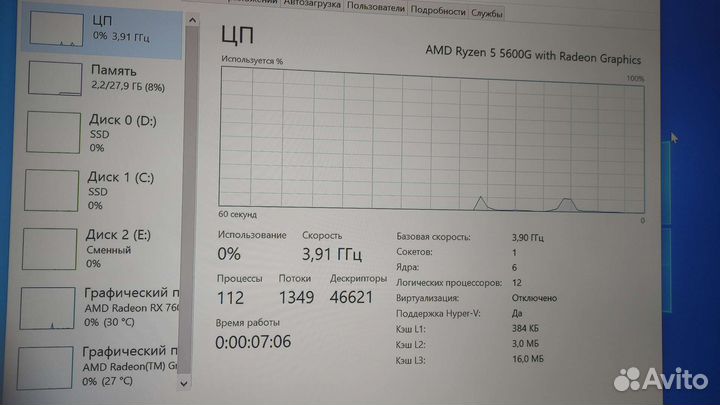Screen dimensions: 720x405
Task: Switch to the Пользователи tab
Action: pos(376,9)
